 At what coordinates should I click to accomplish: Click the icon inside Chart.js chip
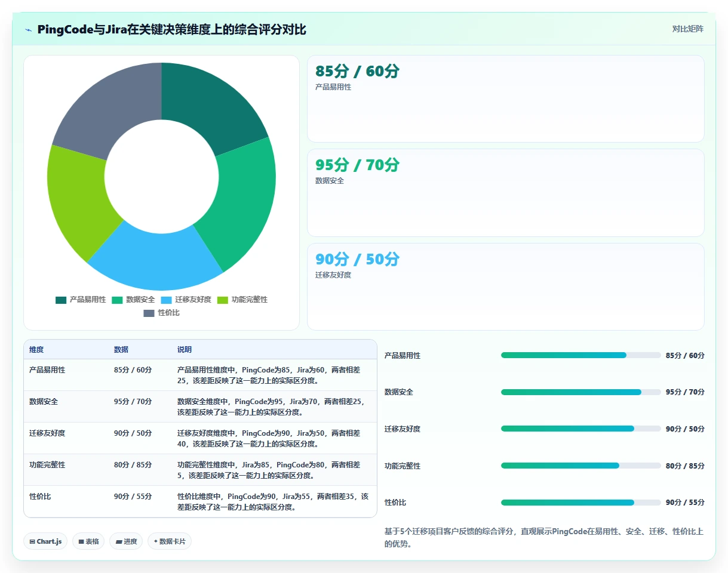pyautogui.click(x=32, y=541)
